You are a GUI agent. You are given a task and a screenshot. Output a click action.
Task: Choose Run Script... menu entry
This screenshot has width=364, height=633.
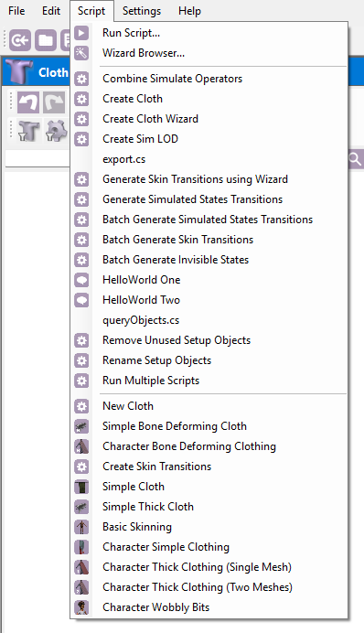[209, 33]
